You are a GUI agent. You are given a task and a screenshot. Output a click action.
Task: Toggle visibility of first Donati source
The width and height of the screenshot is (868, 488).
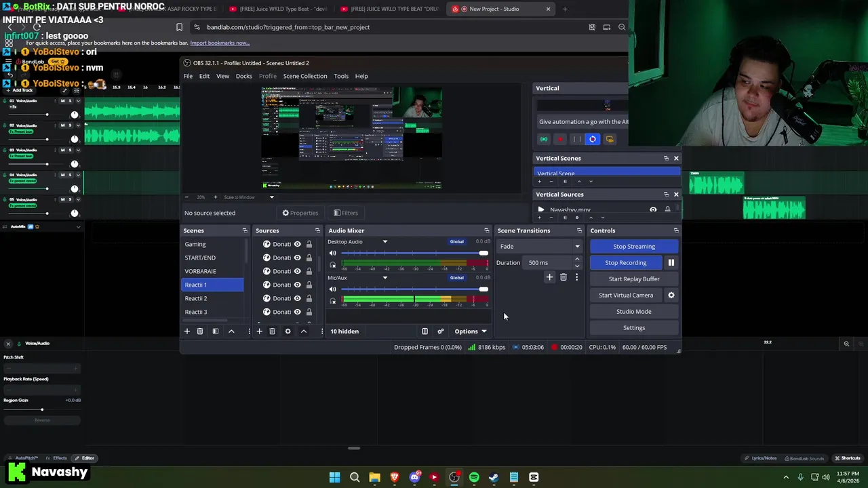coord(297,244)
